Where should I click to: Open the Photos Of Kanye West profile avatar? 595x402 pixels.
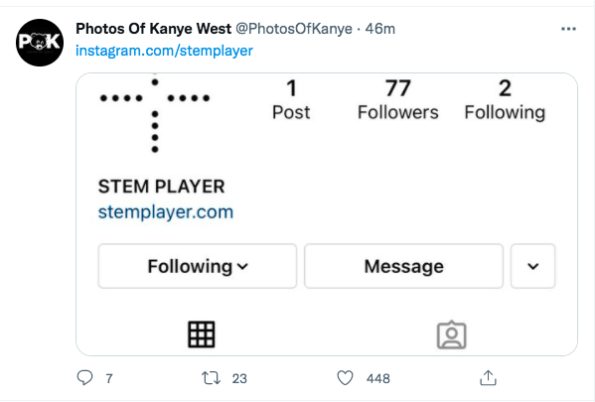click(40, 43)
